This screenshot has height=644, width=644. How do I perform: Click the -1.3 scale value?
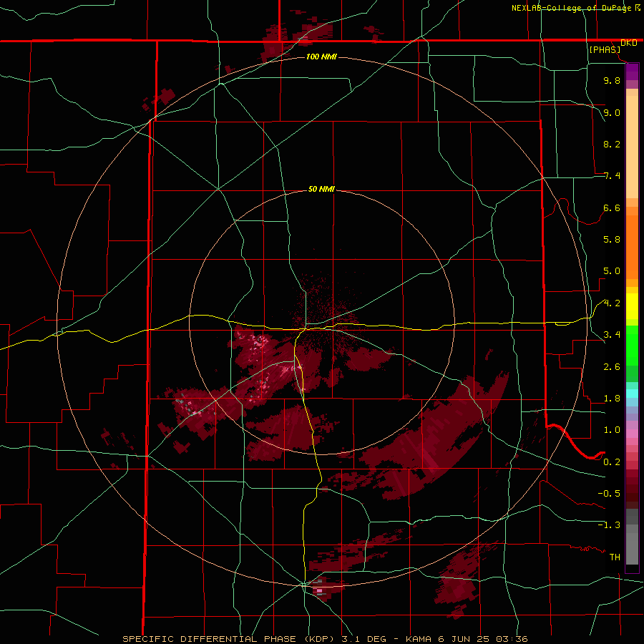pos(609,525)
